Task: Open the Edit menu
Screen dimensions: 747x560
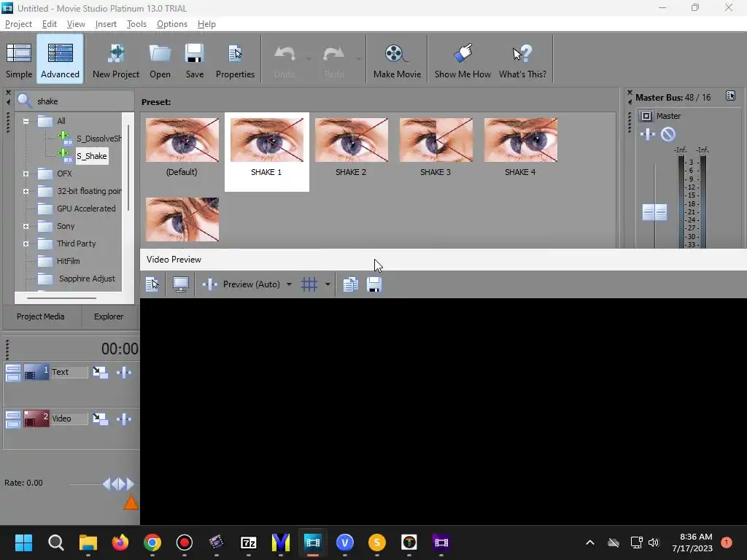Action: (49, 24)
